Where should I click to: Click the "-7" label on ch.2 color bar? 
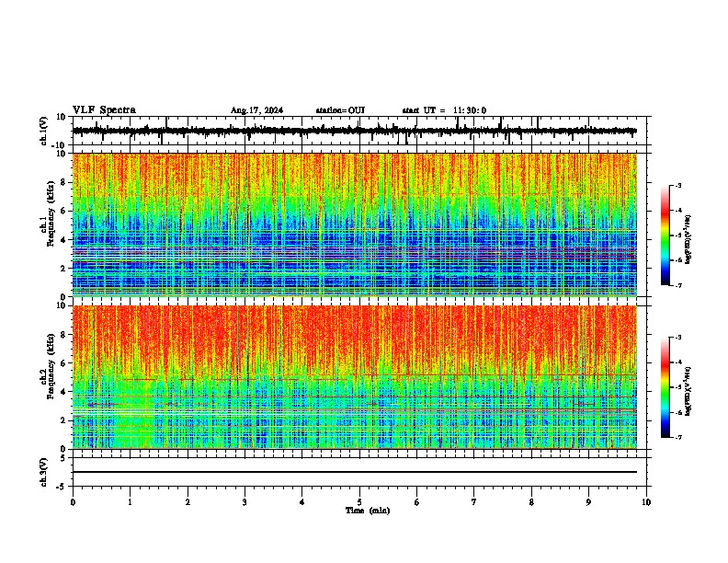coord(678,438)
